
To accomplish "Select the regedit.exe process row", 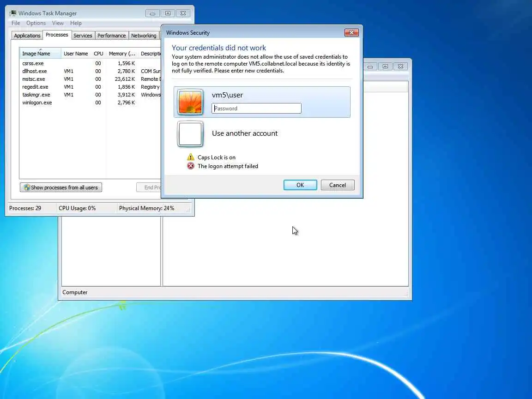I will point(90,87).
